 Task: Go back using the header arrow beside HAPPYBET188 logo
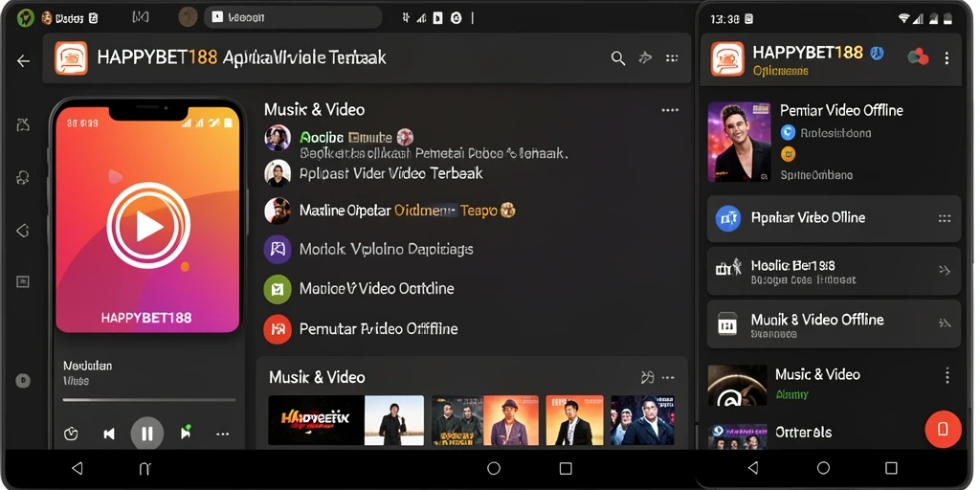[x=23, y=60]
